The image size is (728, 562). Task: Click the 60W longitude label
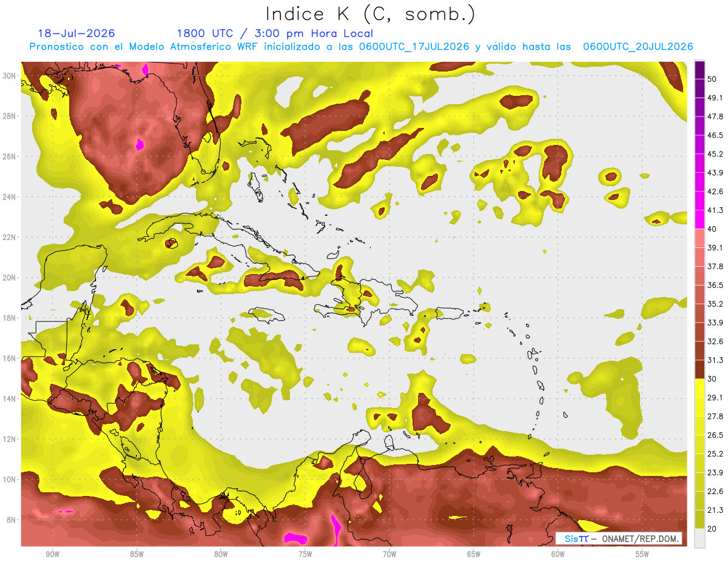point(558,554)
